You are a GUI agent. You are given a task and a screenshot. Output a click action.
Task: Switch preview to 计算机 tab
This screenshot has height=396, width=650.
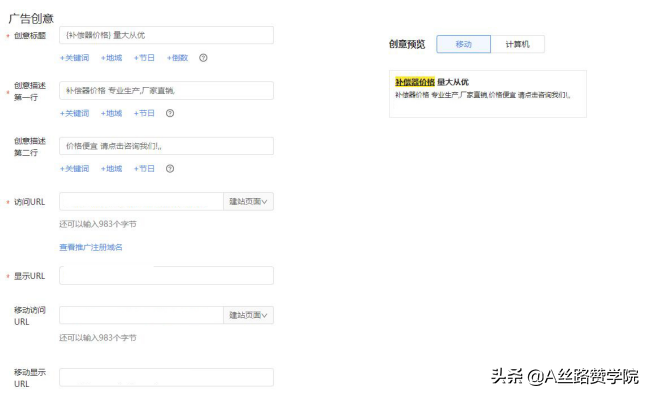point(517,44)
